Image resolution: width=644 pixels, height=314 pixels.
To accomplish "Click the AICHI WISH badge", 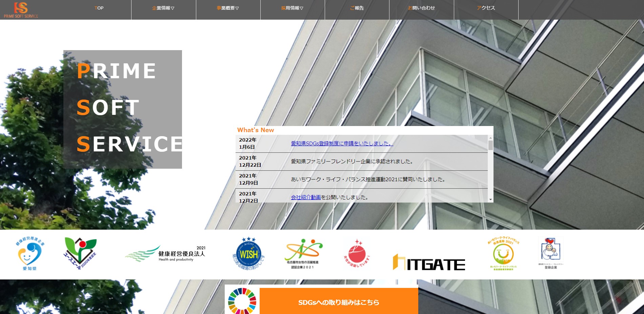I will pos(248,253).
